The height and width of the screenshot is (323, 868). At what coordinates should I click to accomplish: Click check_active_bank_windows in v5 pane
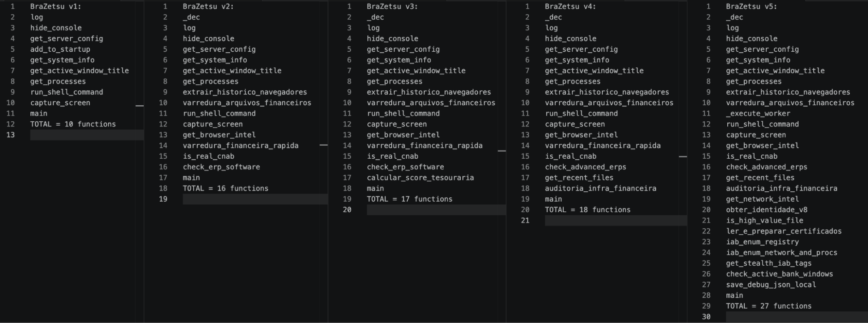pos(779,274)
